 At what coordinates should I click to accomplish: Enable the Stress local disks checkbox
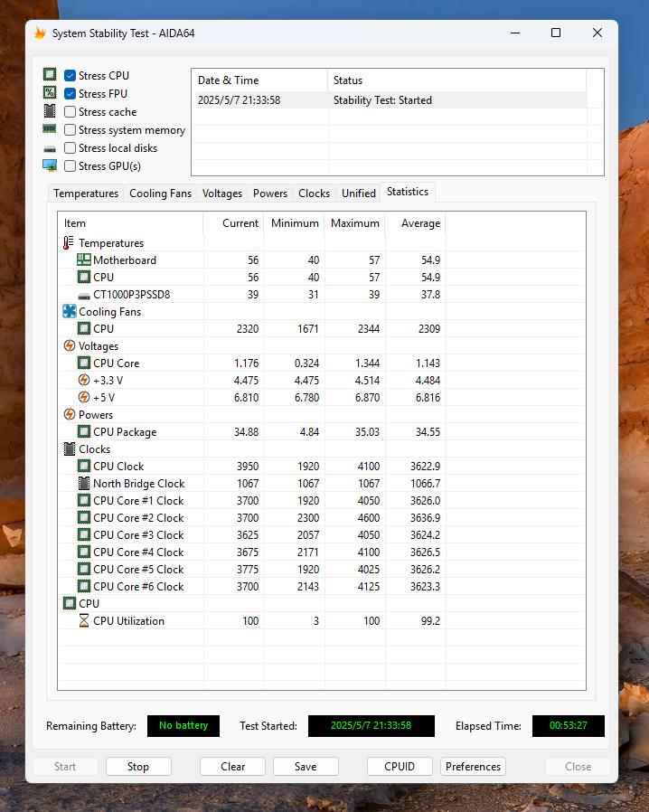click(70, 148)
